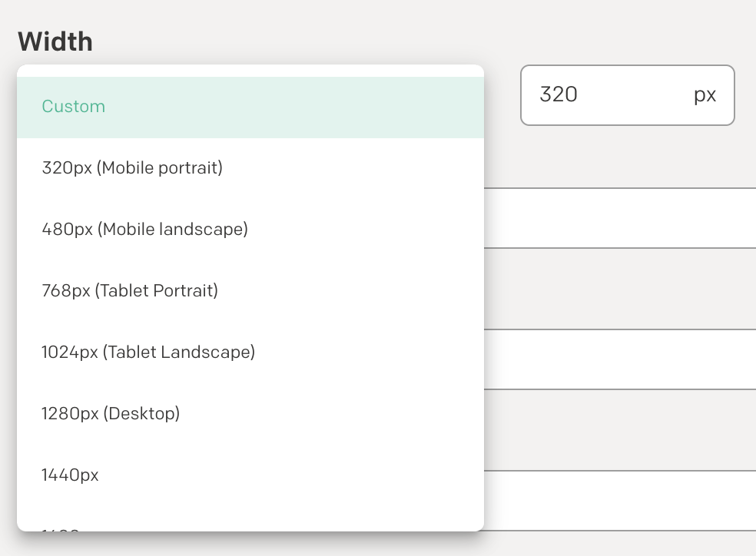This screenshot has width=756, height=556.
Task: Click the px unit label in field
Action: point(705,95)
